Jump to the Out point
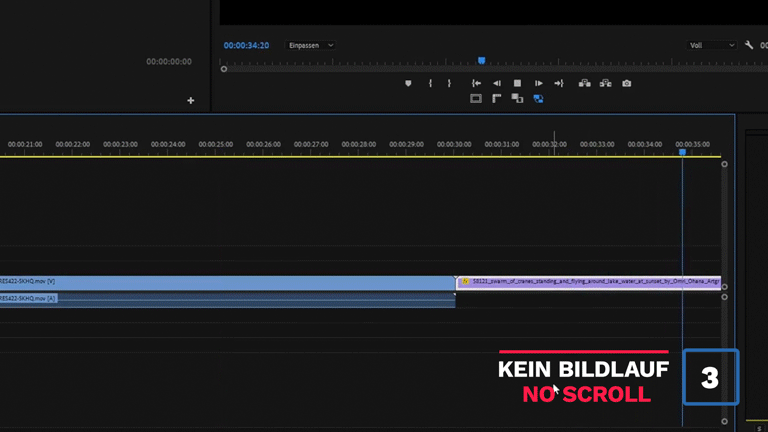The image size is (768, 432). (x=559, y=83)
